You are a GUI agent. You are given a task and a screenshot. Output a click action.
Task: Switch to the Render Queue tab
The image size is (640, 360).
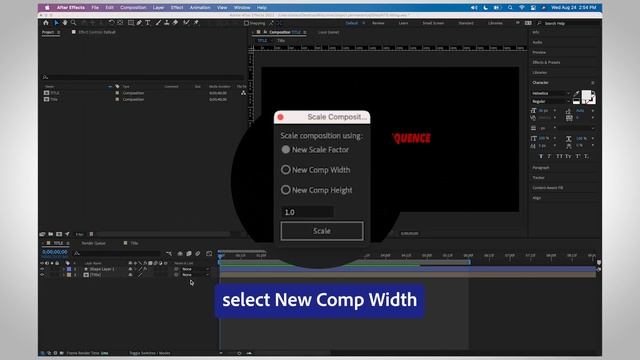tap(93, 243)
